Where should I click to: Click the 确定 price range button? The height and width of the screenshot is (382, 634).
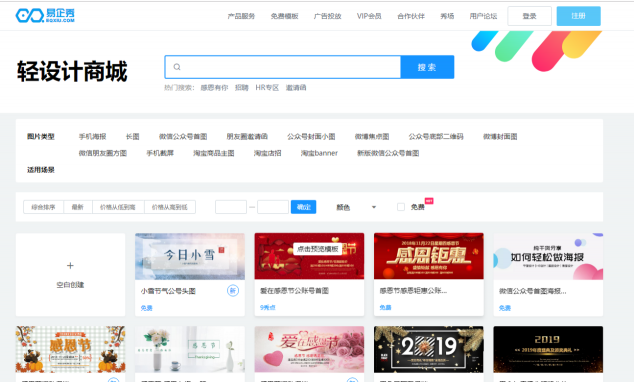[x=304, y=207]
